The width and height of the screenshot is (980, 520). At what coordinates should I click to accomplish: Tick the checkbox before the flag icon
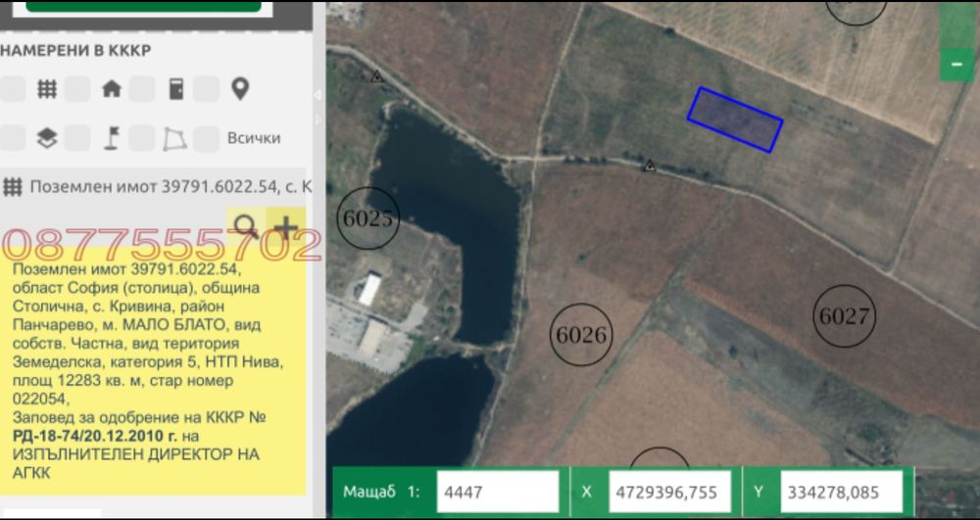click(x=77, y=138)
